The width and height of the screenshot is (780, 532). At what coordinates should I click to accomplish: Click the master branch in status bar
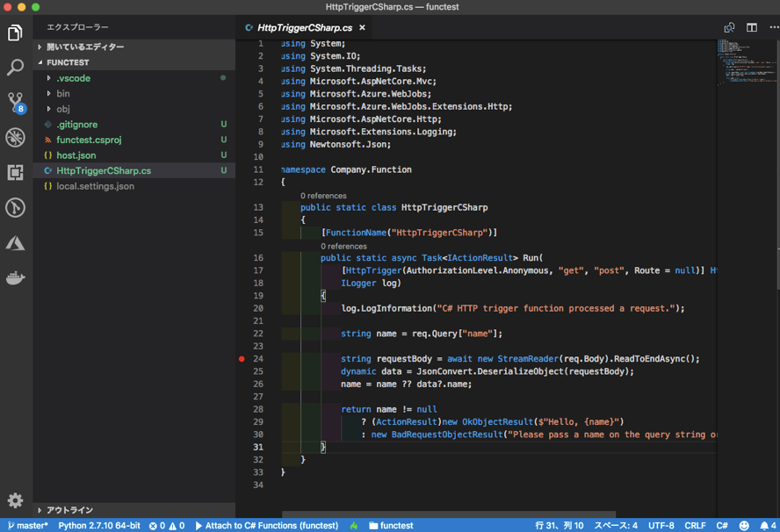click(x=28, y=526)
